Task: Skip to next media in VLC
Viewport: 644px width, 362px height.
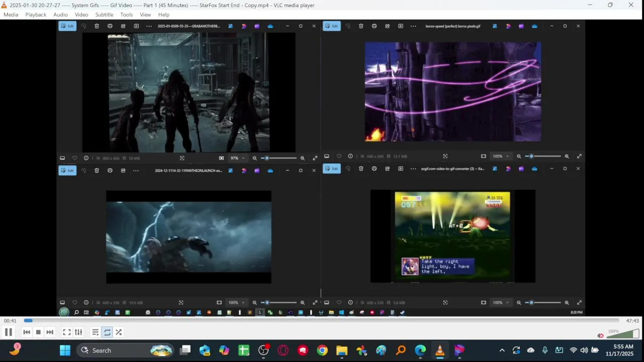Action: pos(50,332)
